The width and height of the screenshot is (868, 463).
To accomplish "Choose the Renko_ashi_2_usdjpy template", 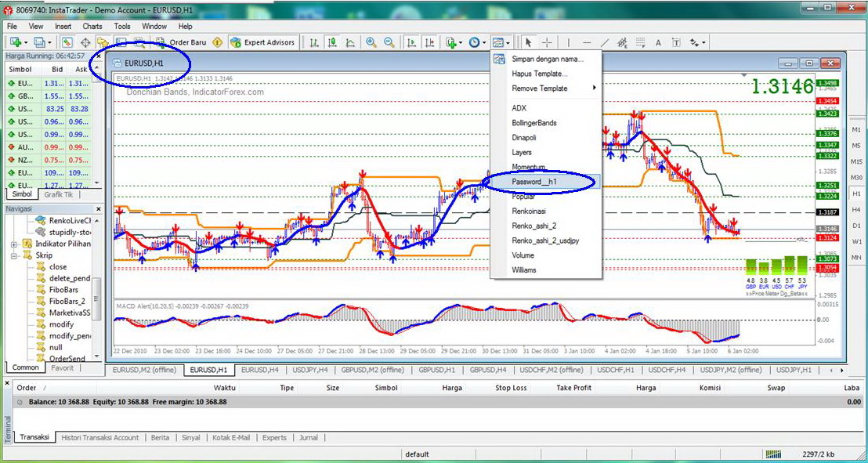I will coord(545,241).
